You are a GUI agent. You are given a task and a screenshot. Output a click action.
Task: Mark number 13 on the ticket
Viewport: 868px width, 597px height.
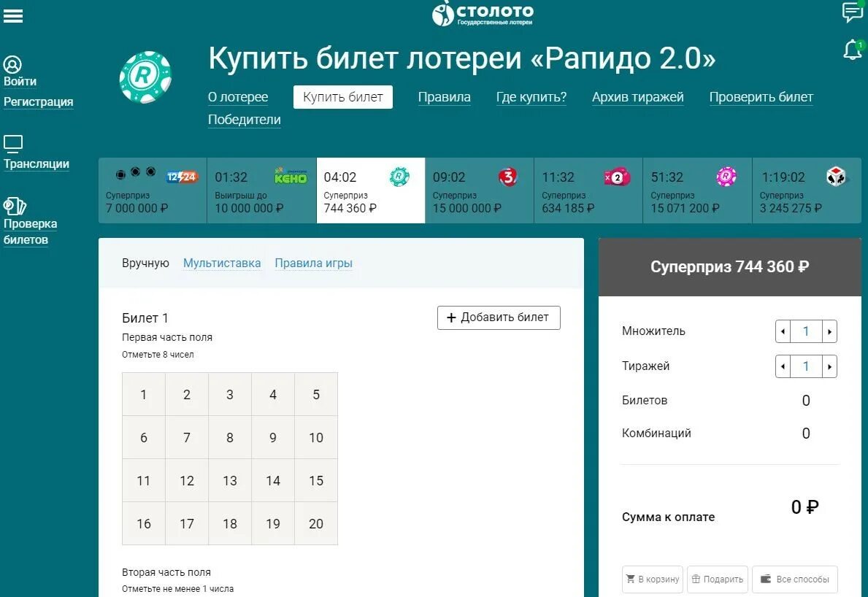[230, 481]
